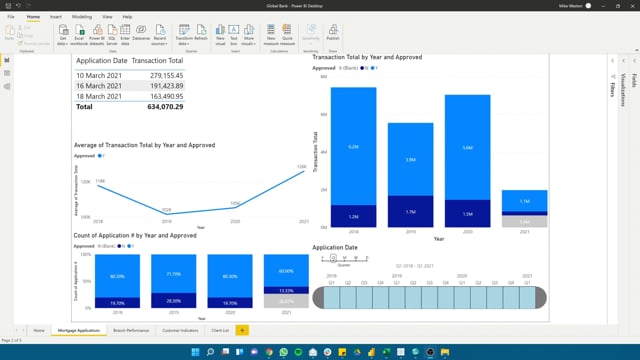This screenshot has width=640, height=360.
Task: Open File Explorer from the taskbar
Action: (x=445, y=352)
